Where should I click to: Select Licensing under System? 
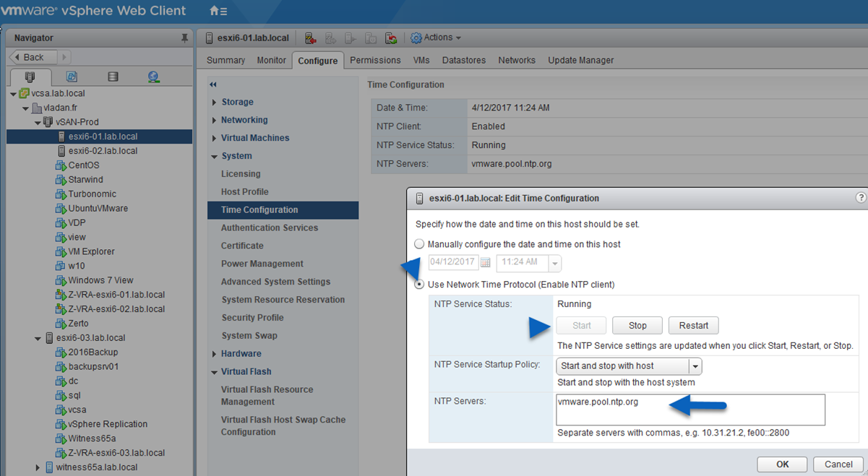pyautogui.click(x=241, y=174)
